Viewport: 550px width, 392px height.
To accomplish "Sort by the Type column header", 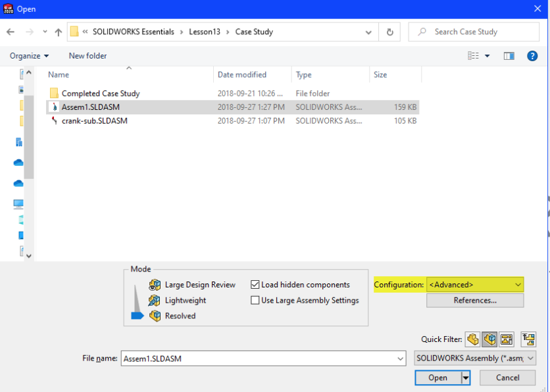I will [330, 75].
